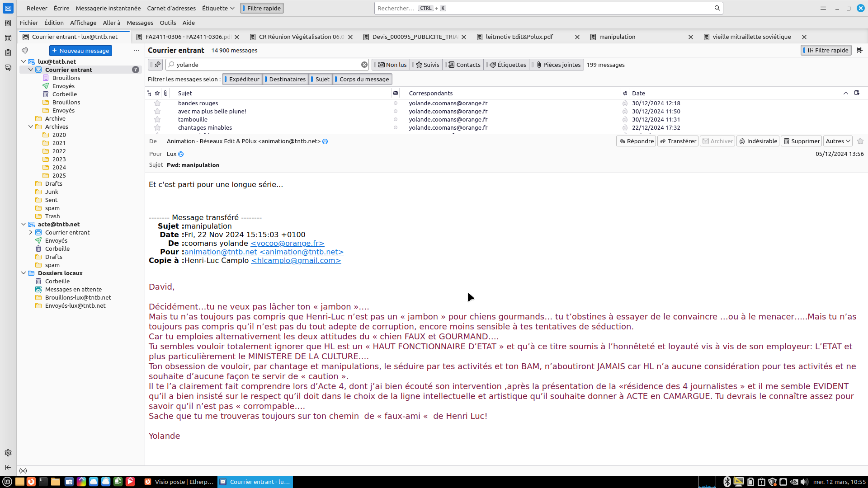The height and width of the screenshot is (488, 868).
Task: Toggle the Non lus filter
Action: [x=392, y=65]
